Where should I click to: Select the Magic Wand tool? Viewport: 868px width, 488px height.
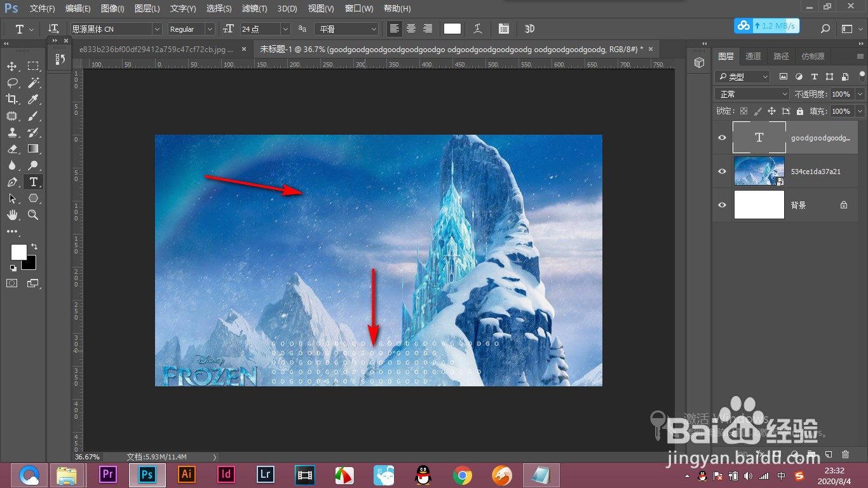(33, 83)
